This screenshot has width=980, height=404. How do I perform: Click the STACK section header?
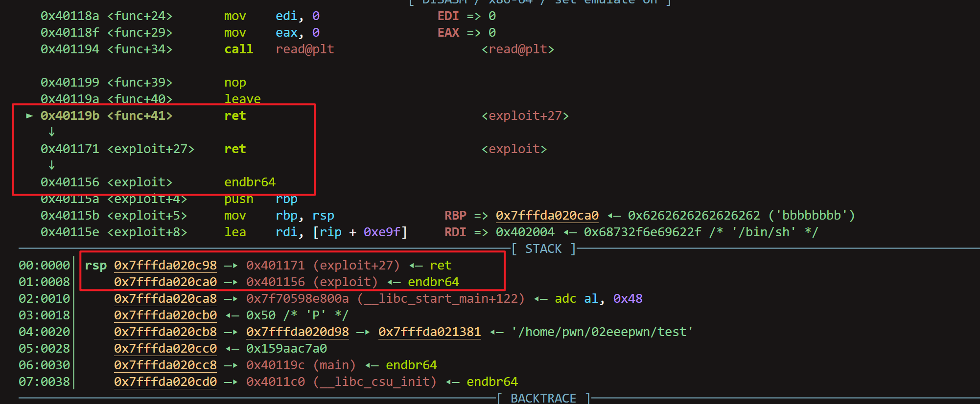pyautogui.click(x=543, y=249)
